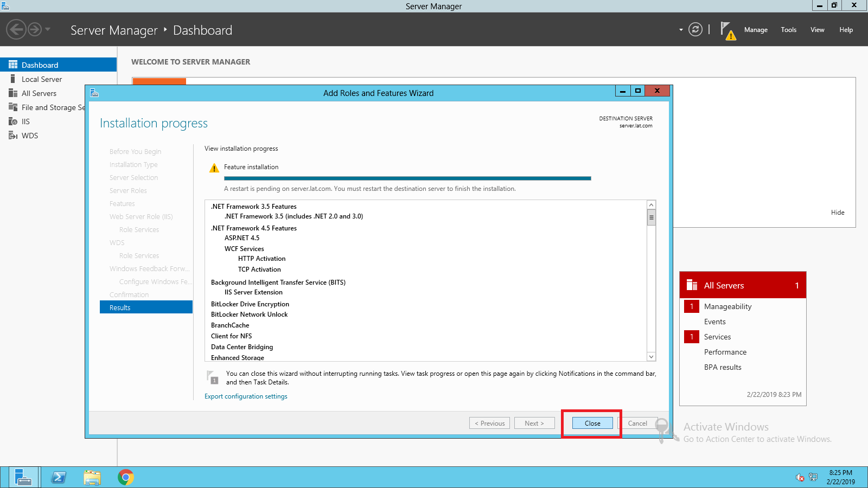
Task: Open File Explorer from the taskbar
Action: (92, 477)
